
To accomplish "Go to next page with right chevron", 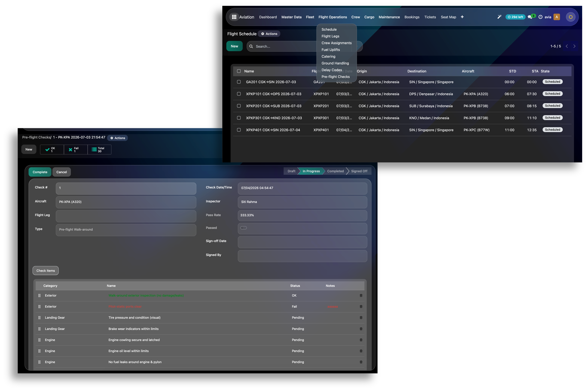I will 574,46.
